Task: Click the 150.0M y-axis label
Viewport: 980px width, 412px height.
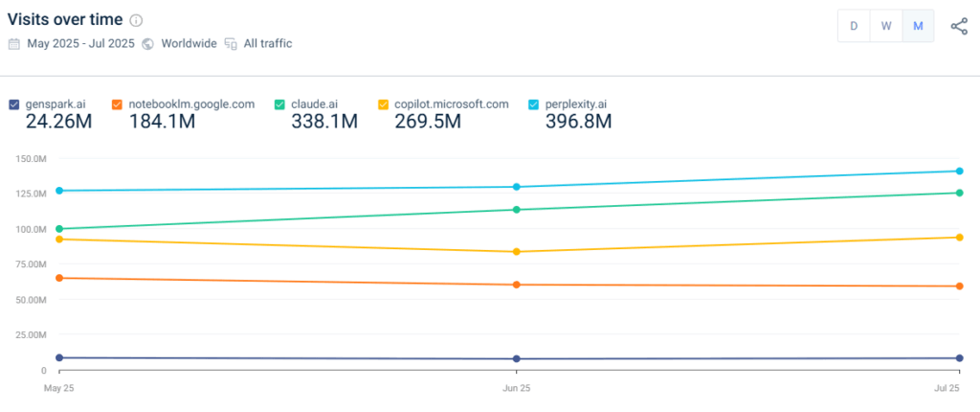Action: pos(32,158)
